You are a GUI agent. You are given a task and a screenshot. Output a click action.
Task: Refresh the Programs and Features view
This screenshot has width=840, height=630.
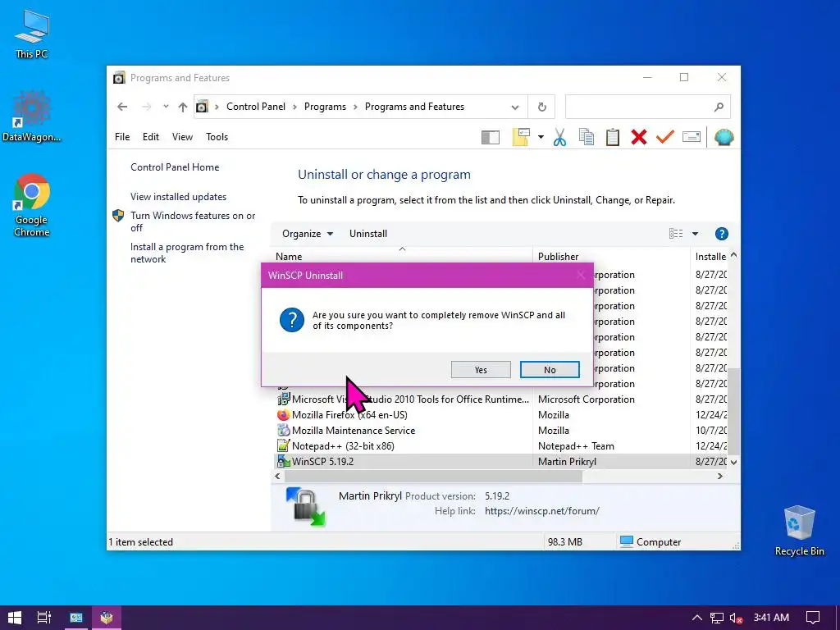[541, 107]
